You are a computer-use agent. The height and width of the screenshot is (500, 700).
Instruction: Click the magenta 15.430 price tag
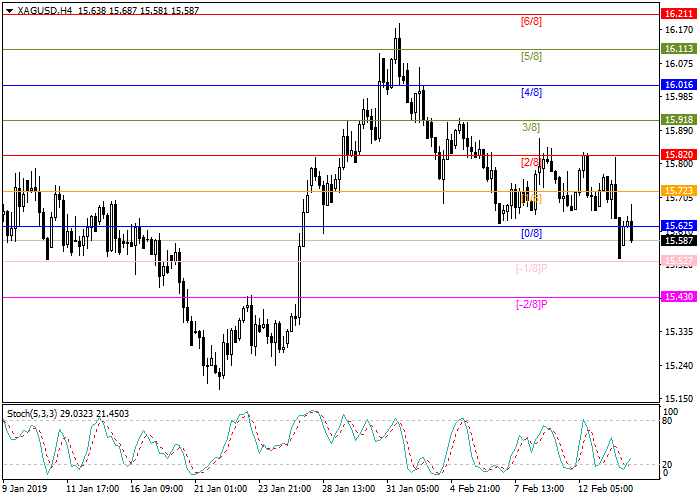coord(677,297)
